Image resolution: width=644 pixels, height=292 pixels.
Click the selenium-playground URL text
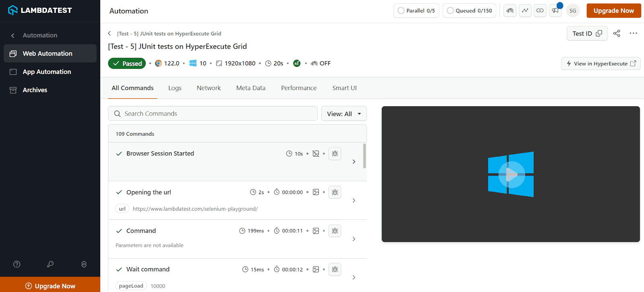(x=195, y=209)
